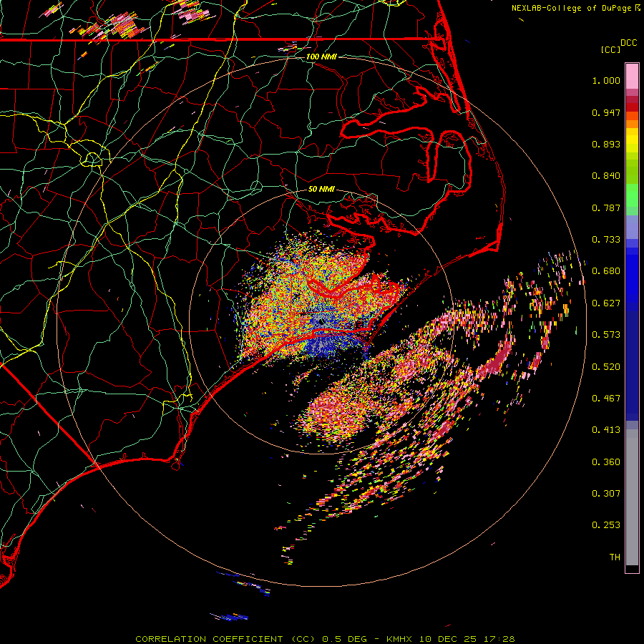Click the 50 NMI range ring label
This screenshot has height=644, width=644.
[x=321, y=189]
